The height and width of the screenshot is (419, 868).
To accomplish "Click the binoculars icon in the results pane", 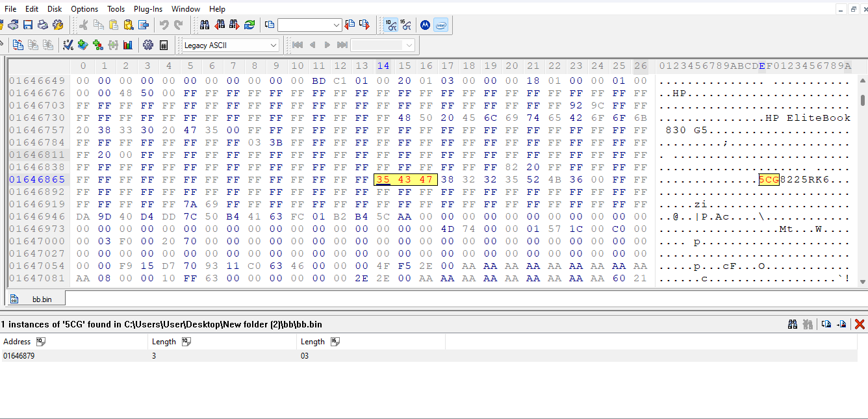I will [x=793, y=324].
